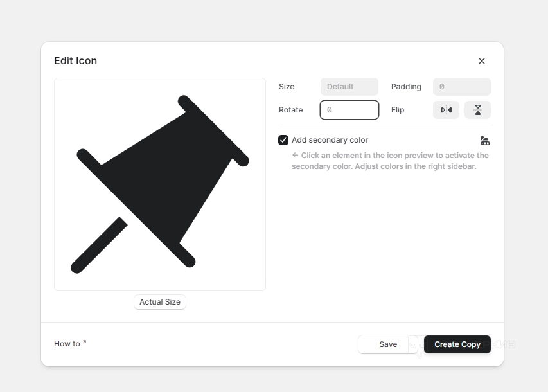Flip the icon horizontally
This screenshot has height=392, width=548.
[x=446, y=110]
